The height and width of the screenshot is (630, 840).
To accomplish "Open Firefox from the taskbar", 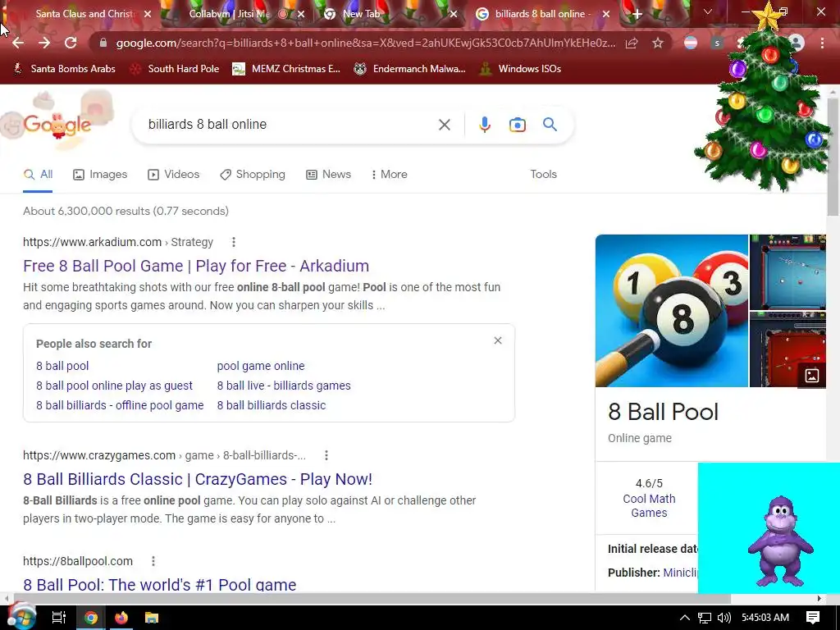I will 121,618.
